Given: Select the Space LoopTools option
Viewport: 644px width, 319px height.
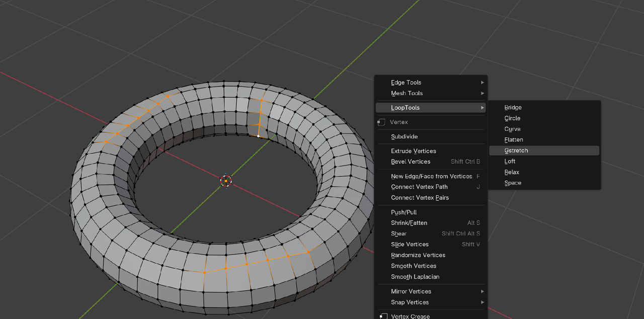Looking at the screenshot, I should pos(513,183).
